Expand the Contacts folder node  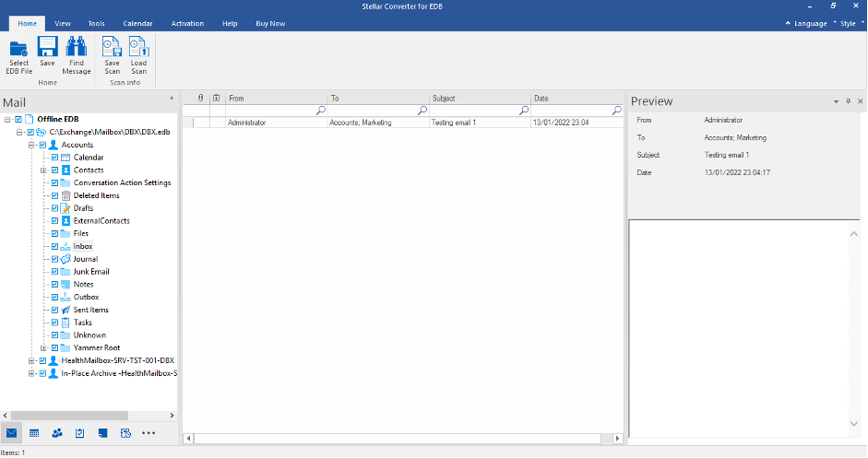(43, 170)
